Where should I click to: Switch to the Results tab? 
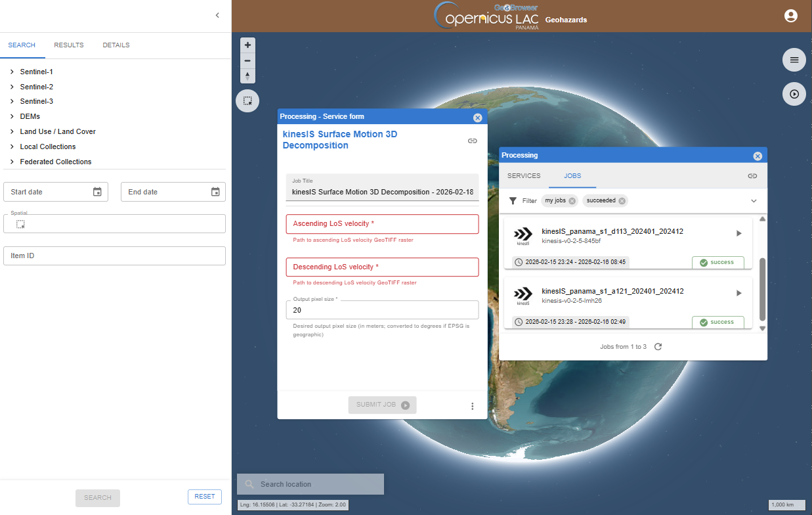[69, 45]
